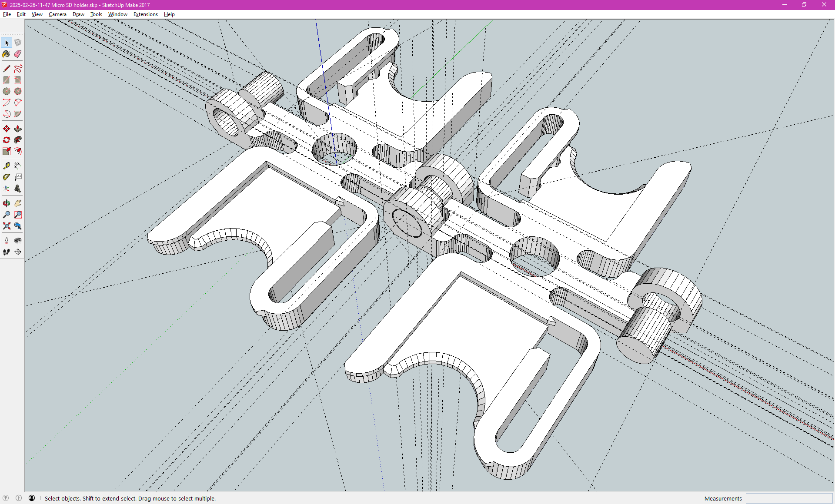Viewport: 835px width, 504px height.
Task: Click the Zoom Extents tool
Action: click(7, 226)
